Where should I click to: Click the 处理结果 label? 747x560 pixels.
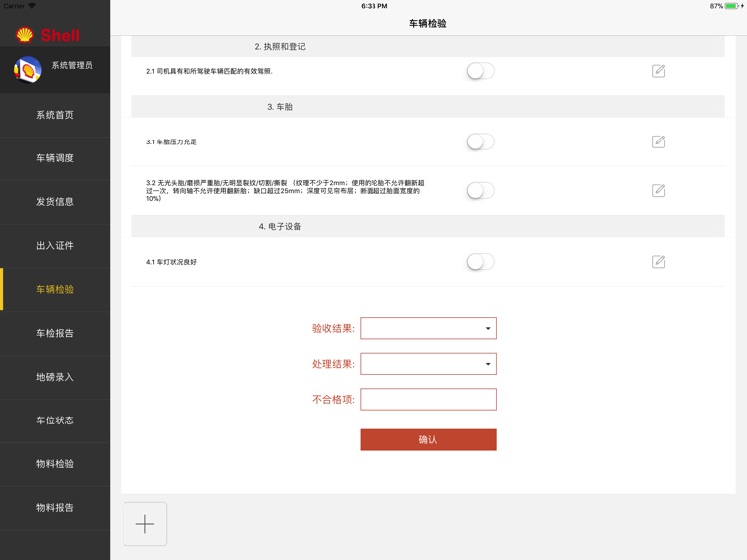click(333, 364)
